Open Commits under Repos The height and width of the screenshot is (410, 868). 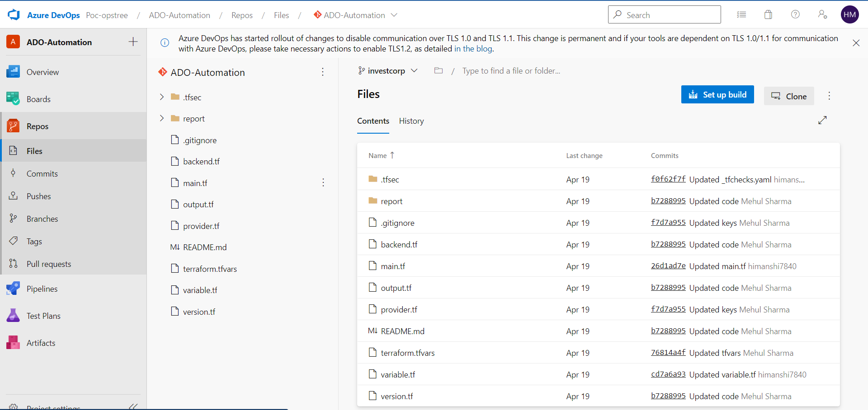73,173
